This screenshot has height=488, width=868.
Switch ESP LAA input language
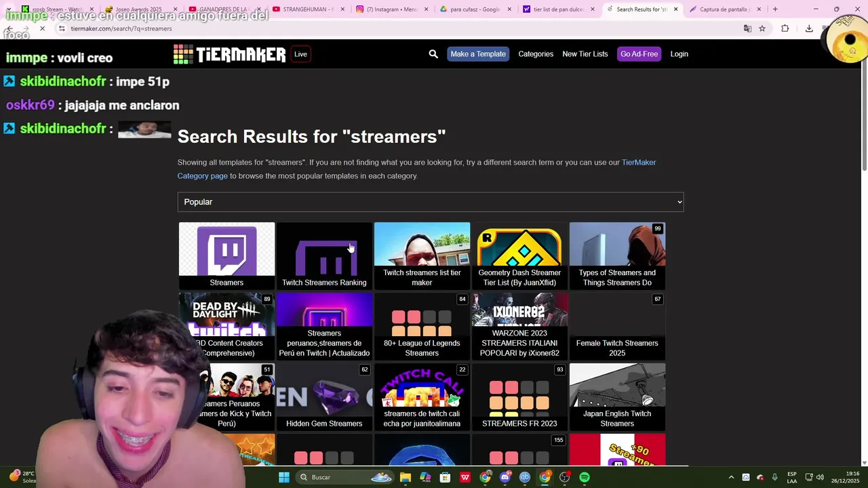(792, 477)
